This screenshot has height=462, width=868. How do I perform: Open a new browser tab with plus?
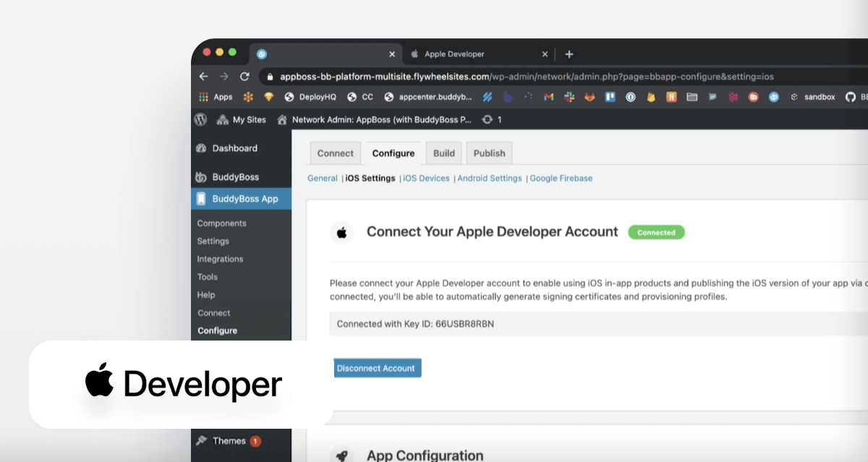(x=569, y=54)
